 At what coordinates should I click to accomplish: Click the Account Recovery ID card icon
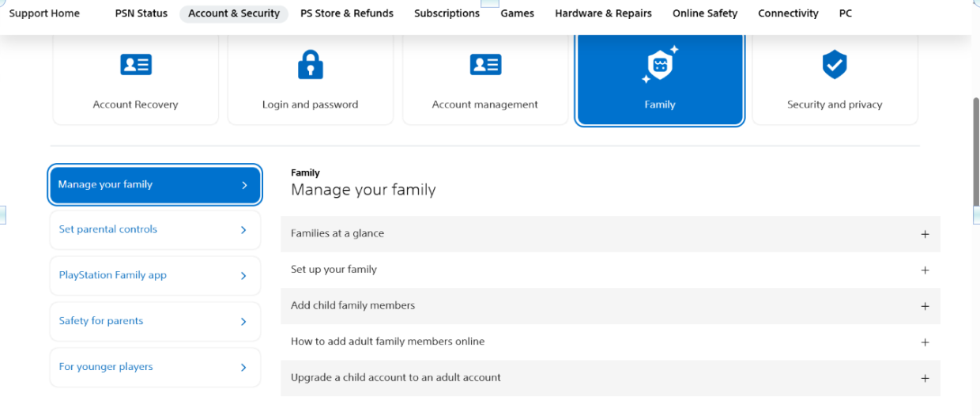point(135,65)
